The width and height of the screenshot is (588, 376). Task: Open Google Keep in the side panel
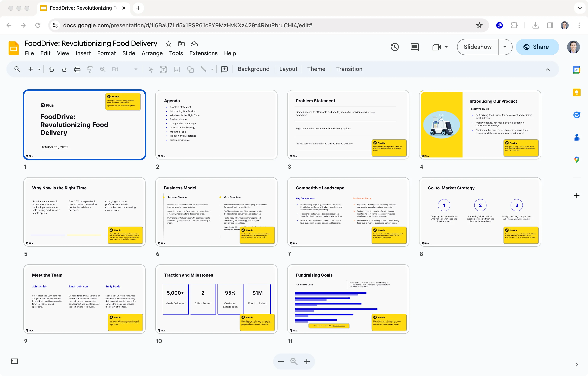577,92
